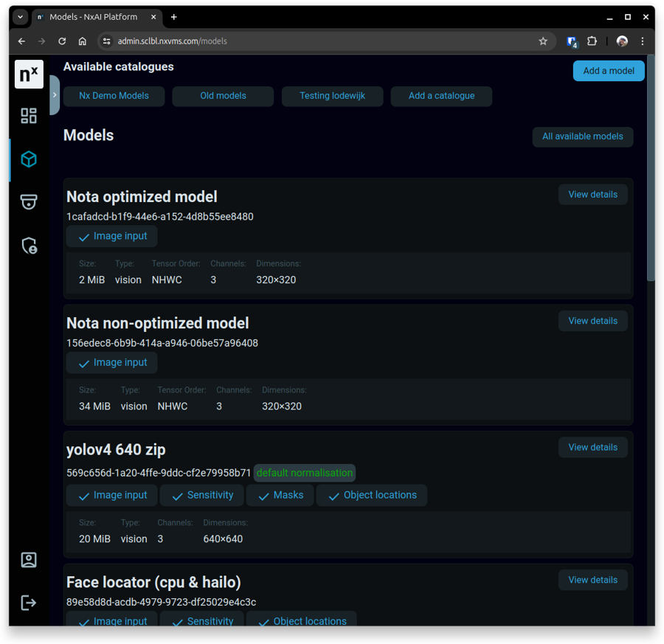Click the Nx logo in sidebar
This screenshot has width=664, height=644.
(29, 75)
